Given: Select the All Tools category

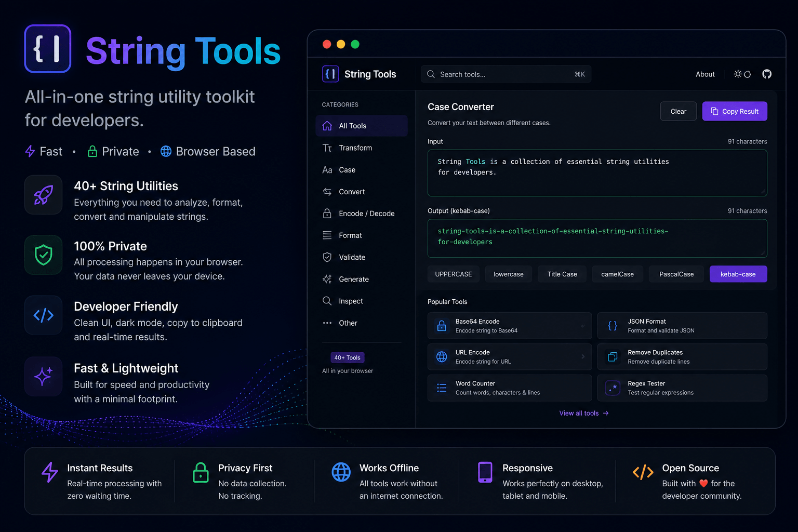Looking at the screenshot, I should coord(362,126).
